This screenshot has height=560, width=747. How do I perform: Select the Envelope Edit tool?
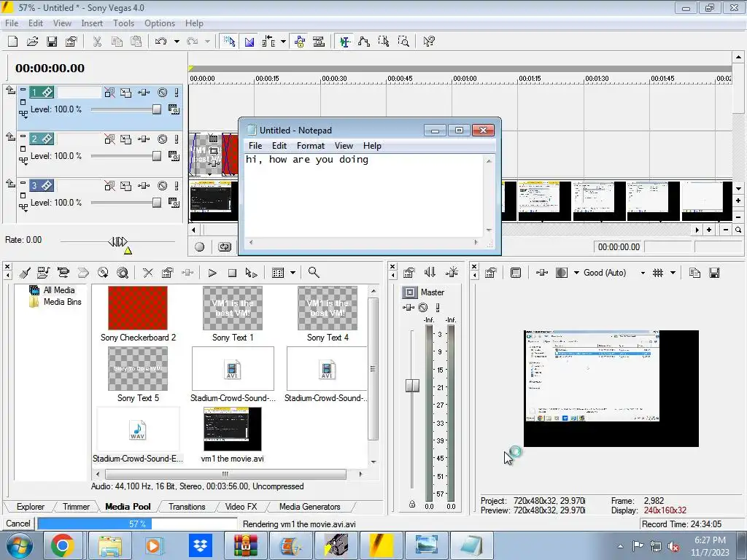click(x=364, y=42)
